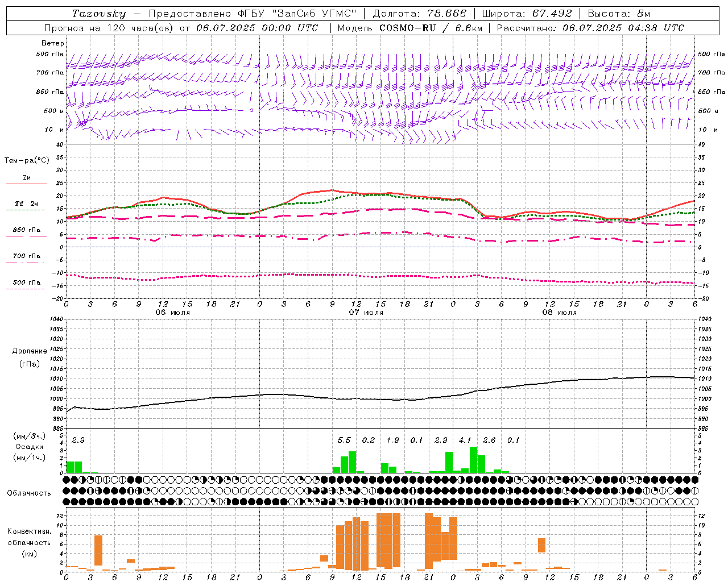Select the 'Широта: 67.492' latitude value
The width and height of the screenshot is (728, 582).
(x=527, y=14)
